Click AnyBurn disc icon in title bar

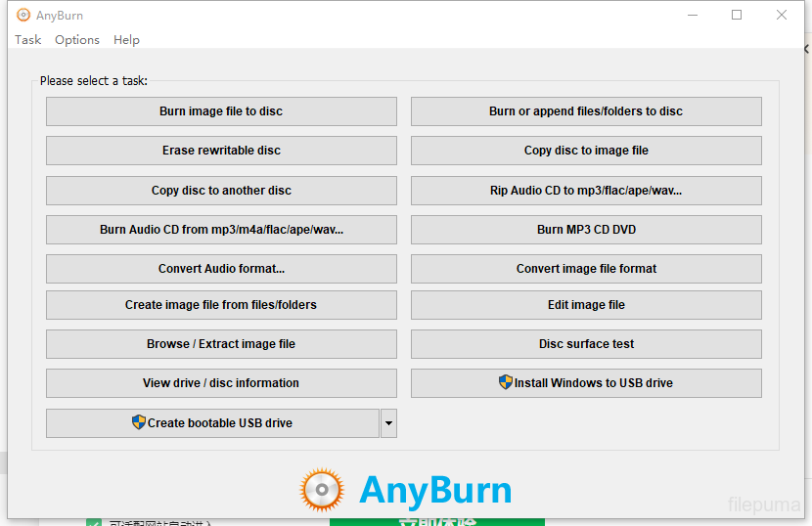click(x=23, y=15)
